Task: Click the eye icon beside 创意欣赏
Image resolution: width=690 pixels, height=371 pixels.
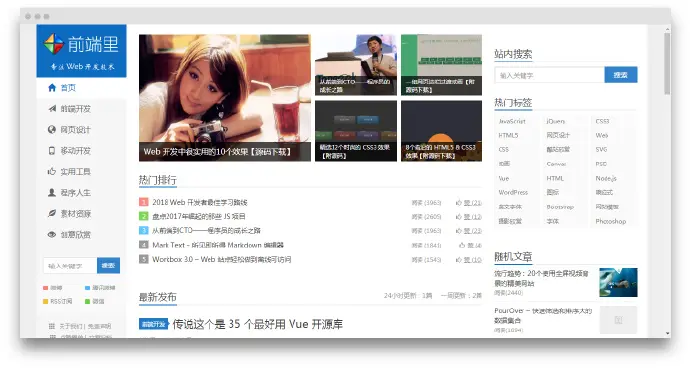Action: [52, 234]
